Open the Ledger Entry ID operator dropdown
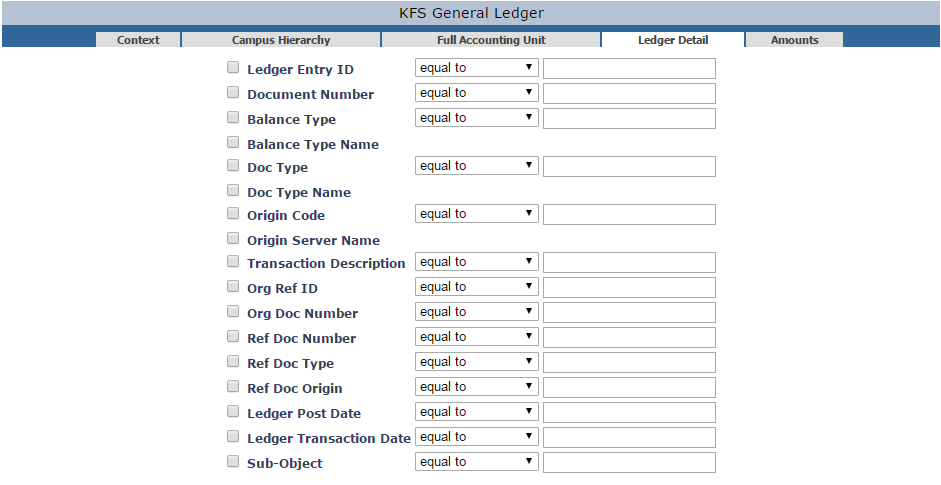This screenshot has width=941, height=485. (x=477, y=68)
